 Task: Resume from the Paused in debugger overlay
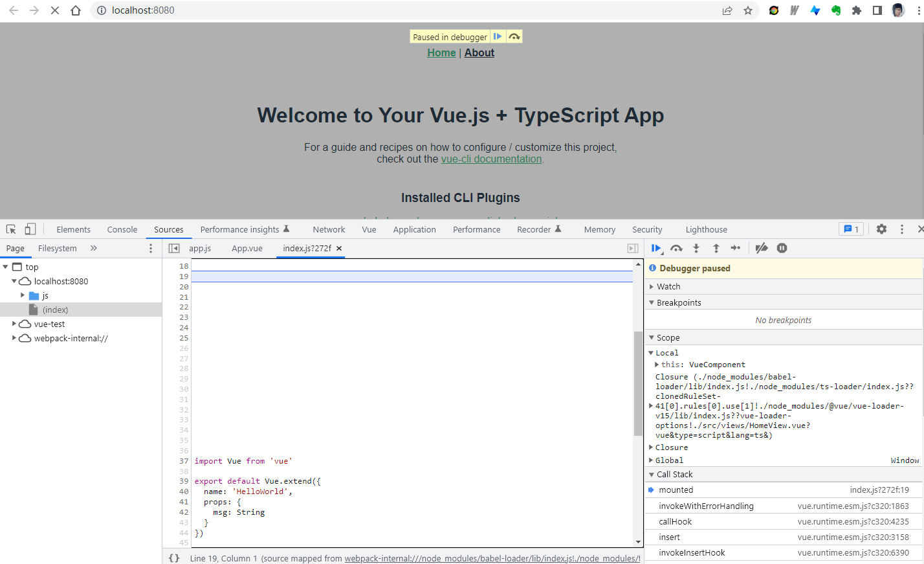click(x=498, y=36)
